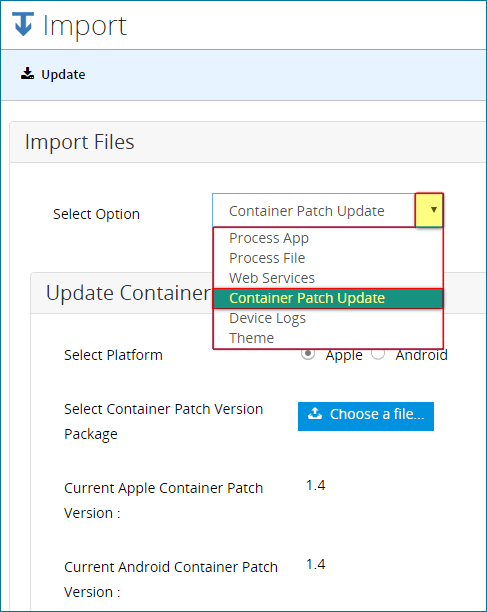487x612 pixels.
Task: Click the Update button label
Action: [x=63, y=74]
